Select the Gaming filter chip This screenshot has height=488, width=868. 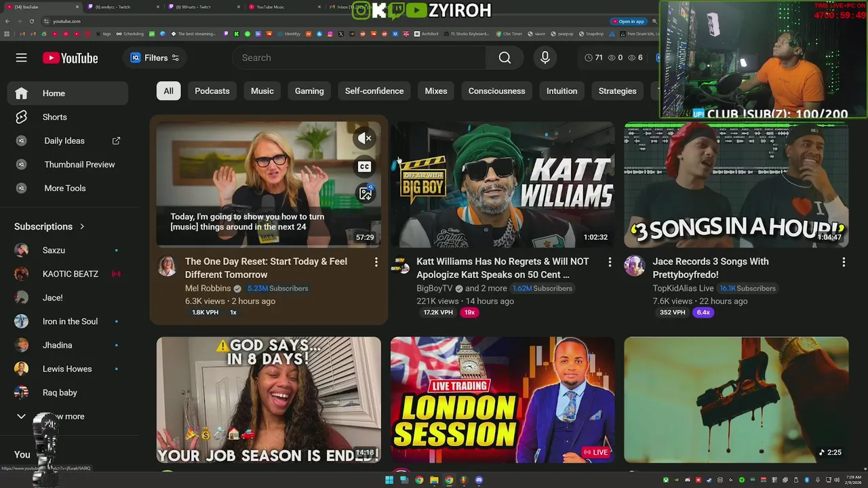click(309, 91)
